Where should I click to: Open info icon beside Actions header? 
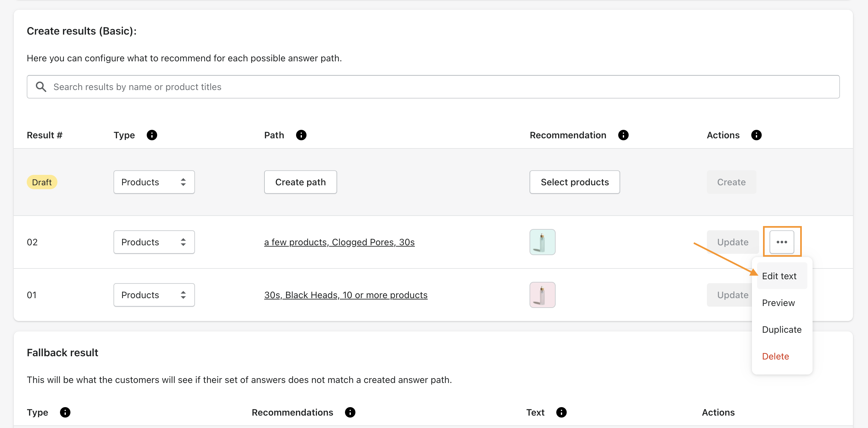point(756,135)
